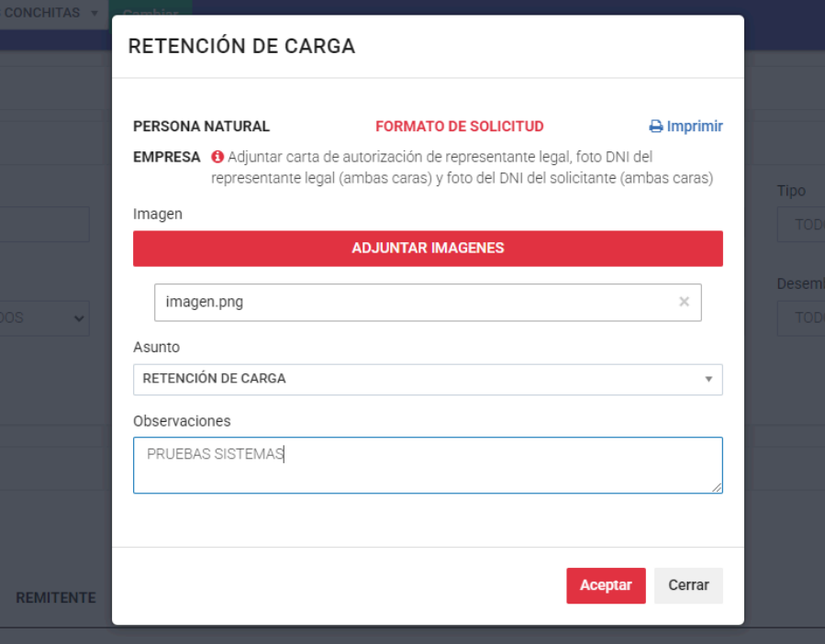The image size is (825, 644).
Task: Click the imagen.png file name field
Action: [x=413, y=302]
